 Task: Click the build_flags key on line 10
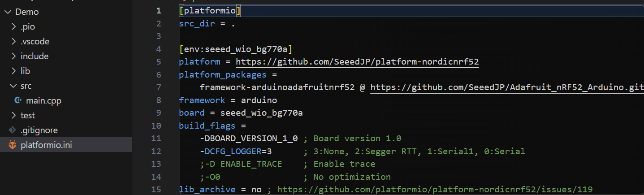(x=207, y=126)
